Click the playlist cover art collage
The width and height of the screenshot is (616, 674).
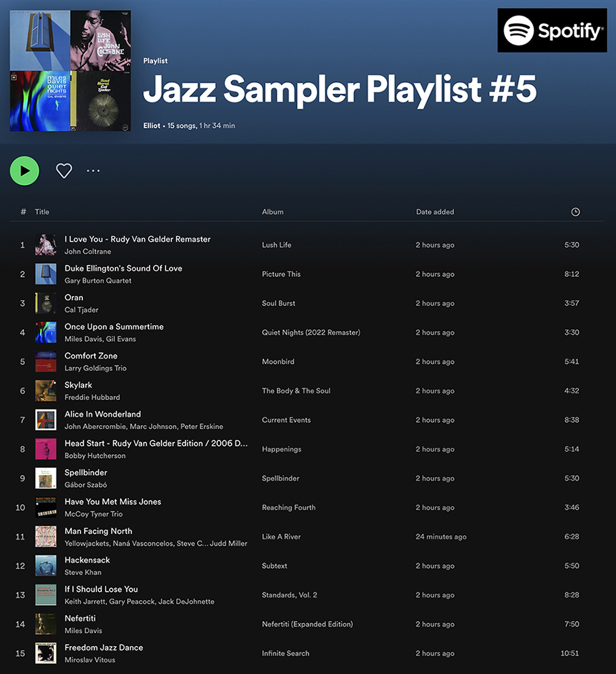[x=70, y=71]
